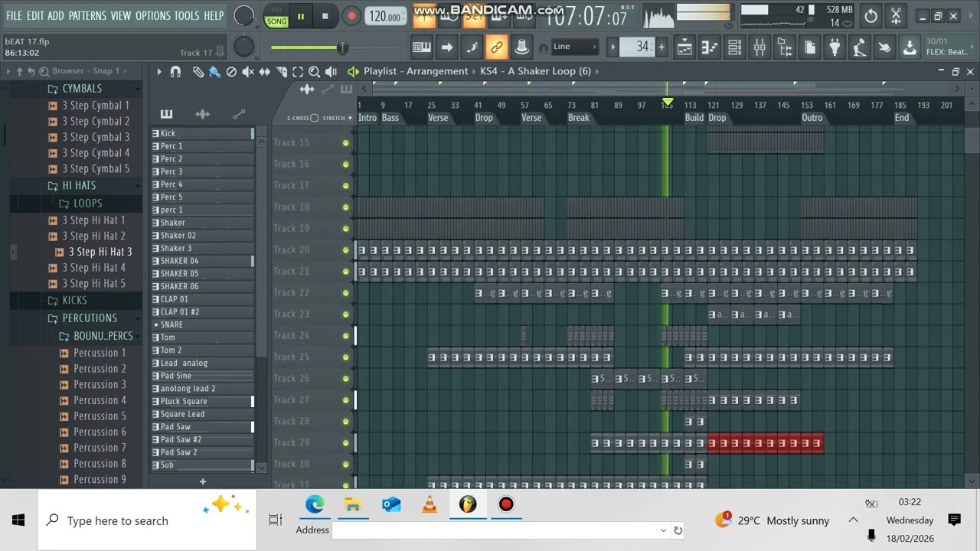Click the Drop marker at bar 121
This screenshot has width=980, height=551.
pos(717,118)
